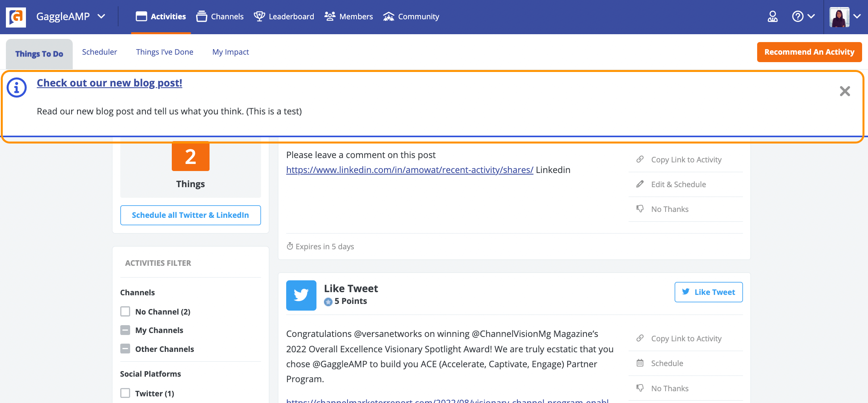868x403 pixels.
Task: Click thumbs-down icon for LinkedIn activity
Action: point(640,209)
